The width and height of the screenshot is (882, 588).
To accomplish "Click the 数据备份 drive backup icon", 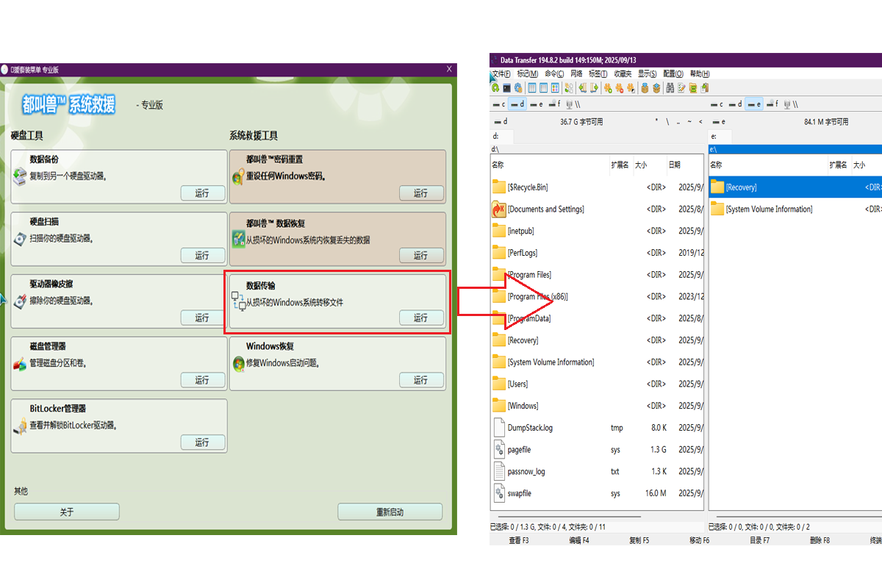I will (20, 176).
